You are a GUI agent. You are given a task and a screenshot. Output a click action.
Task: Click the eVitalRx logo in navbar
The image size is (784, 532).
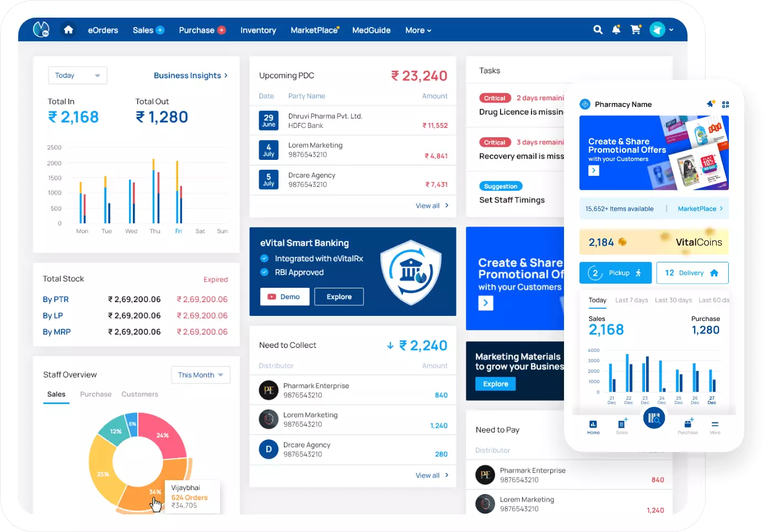(x=41, y=29)
